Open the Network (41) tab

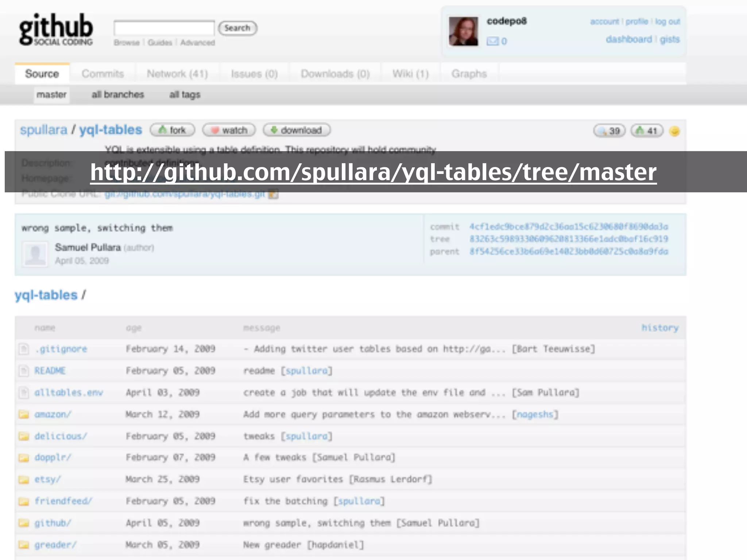click(177, 74)
